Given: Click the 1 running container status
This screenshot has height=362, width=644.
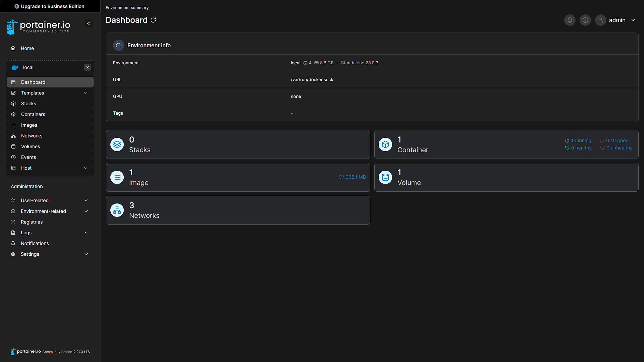Looking at the screenshot, I should pyautogui.click(x=578, y=140).
